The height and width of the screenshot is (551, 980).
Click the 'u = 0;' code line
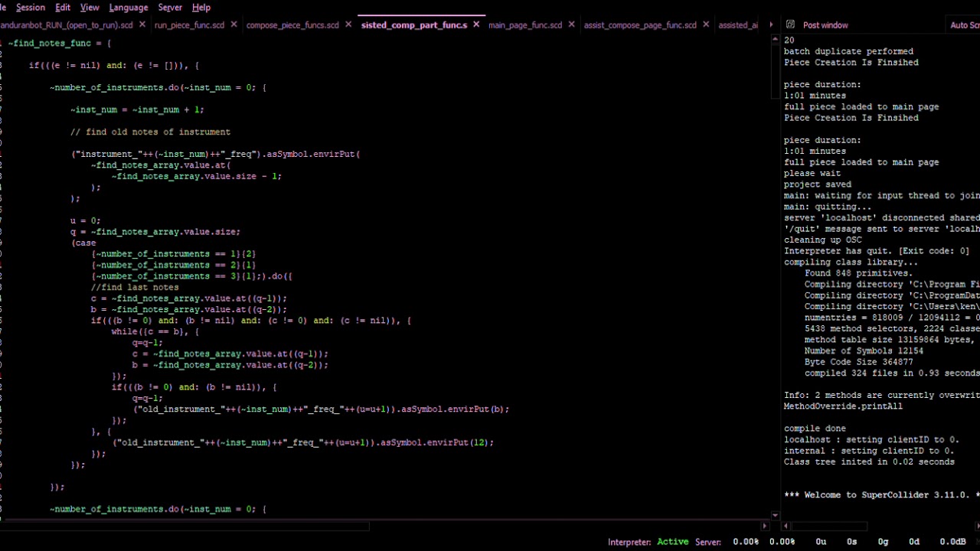[x=86, y=220]
